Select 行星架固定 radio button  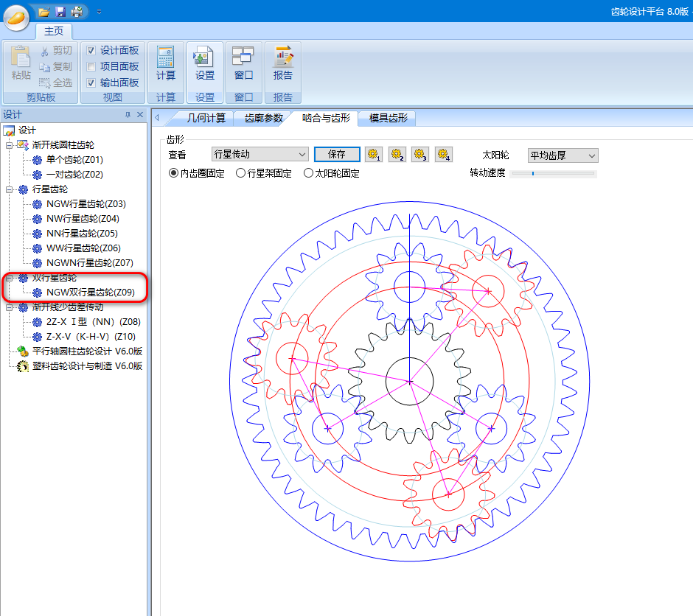pyautogui.click(x=240, y=173)
